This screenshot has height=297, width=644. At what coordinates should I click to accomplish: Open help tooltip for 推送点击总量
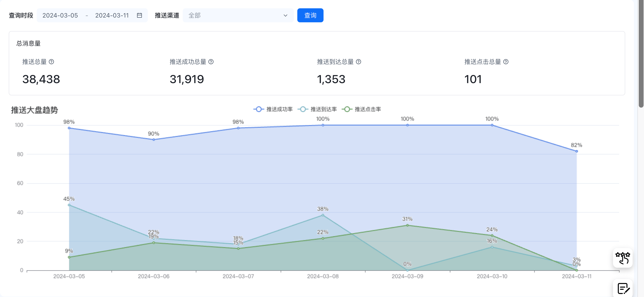point(506,62)
